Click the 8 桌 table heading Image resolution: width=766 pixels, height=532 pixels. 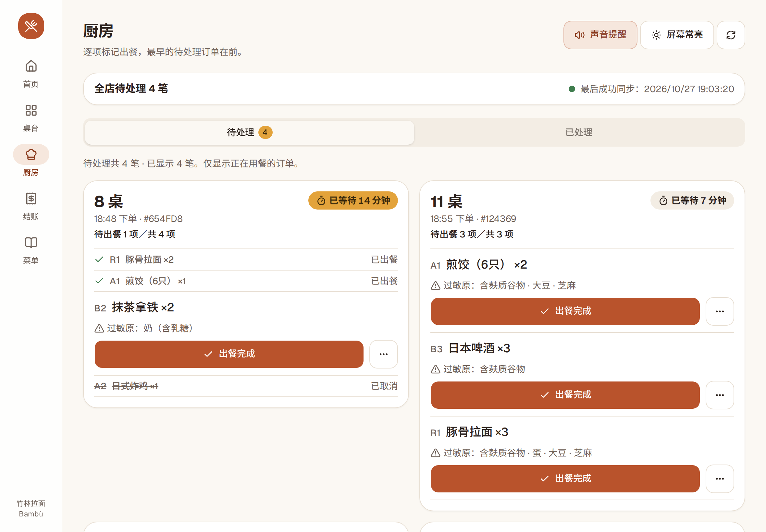click(109, 201)
